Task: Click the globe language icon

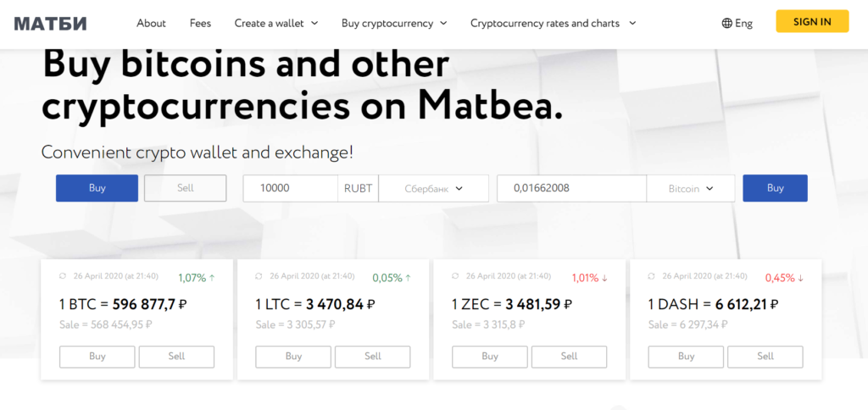Action: tap(726, 23)
